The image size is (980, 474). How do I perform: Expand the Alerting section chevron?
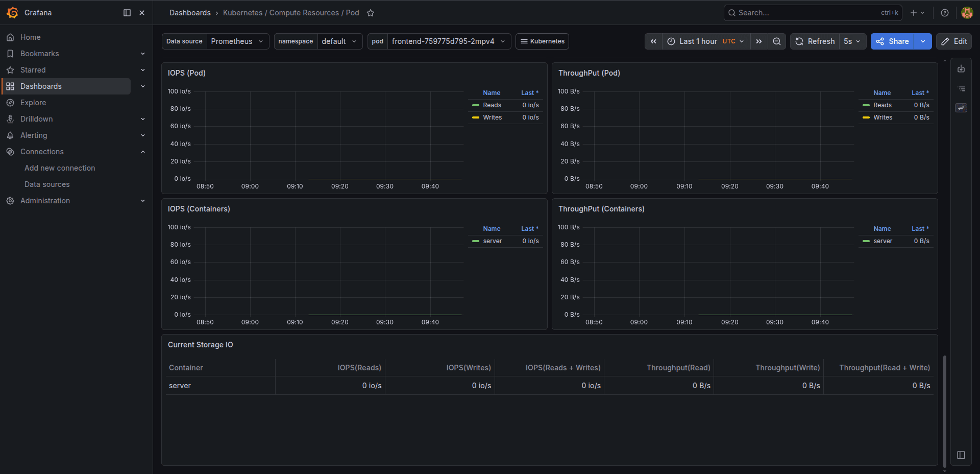pos(143,135)
